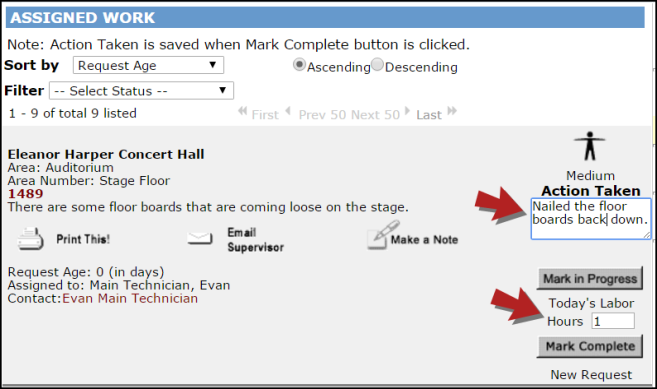The image size is (657, 389).
Task: Focus the Today's Labor Hours field
Action: [x=613, y=321]
